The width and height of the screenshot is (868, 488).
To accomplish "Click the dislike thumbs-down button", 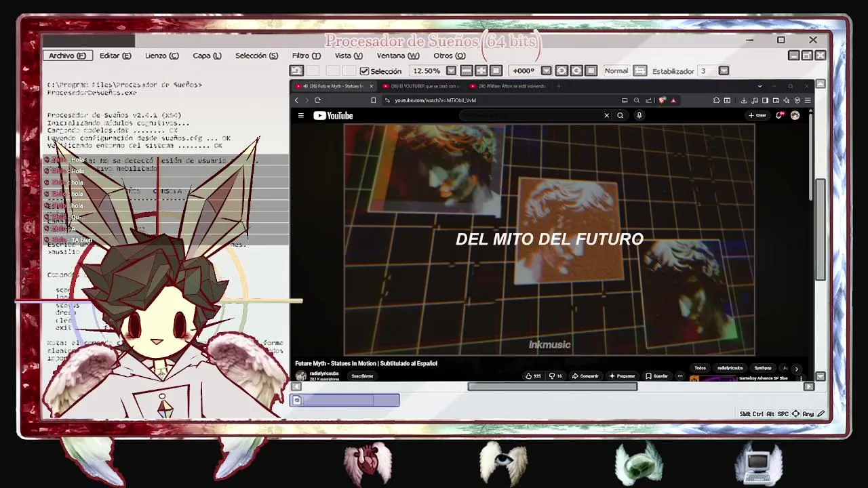I will 555,376.
